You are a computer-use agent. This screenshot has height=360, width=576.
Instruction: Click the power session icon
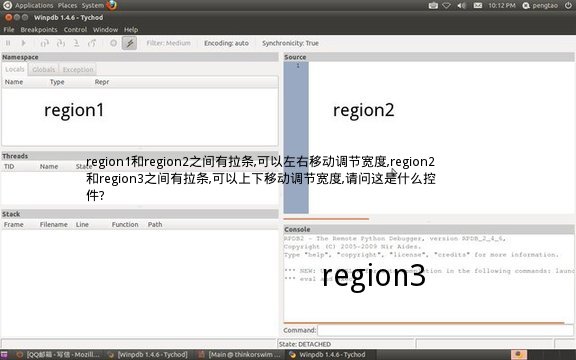[x=568, y=6]
